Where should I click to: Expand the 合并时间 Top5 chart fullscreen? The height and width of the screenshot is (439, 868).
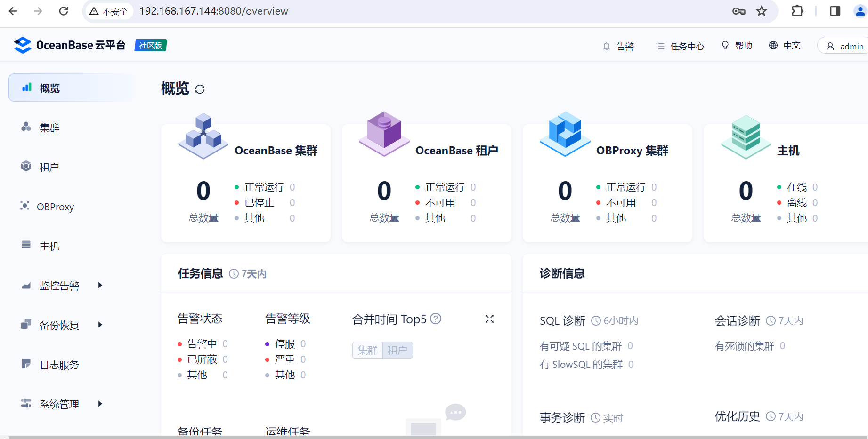[x=489, y=319]
